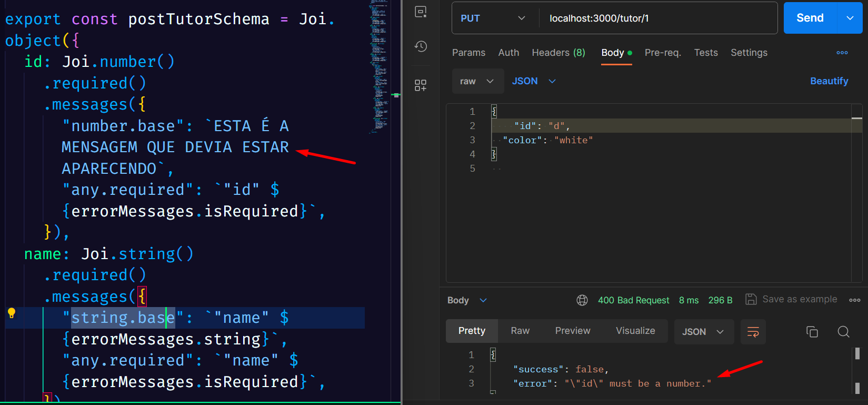Screen dimensions: 868x405
Task: Open the network globe icon in the response bar
Action: (x=582, y=300)
